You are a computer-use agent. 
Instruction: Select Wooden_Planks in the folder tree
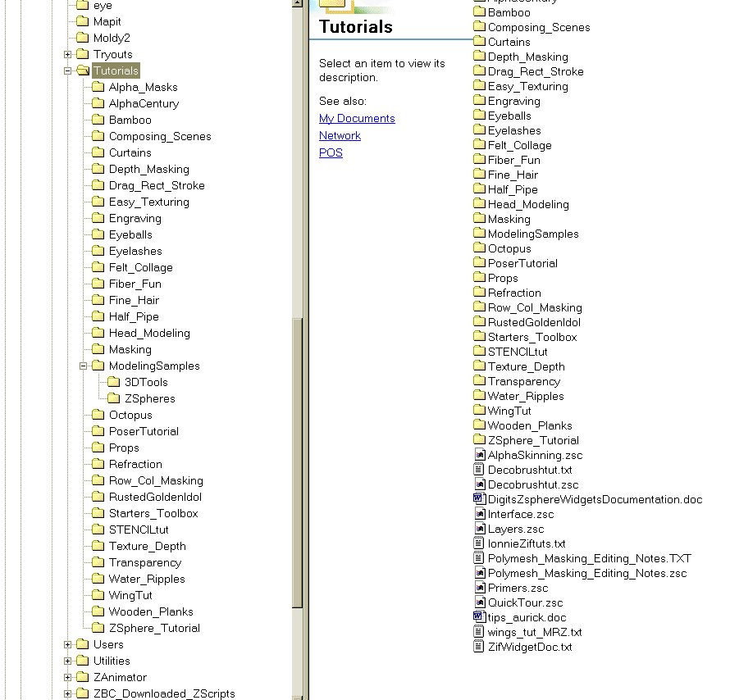point(151,611)
